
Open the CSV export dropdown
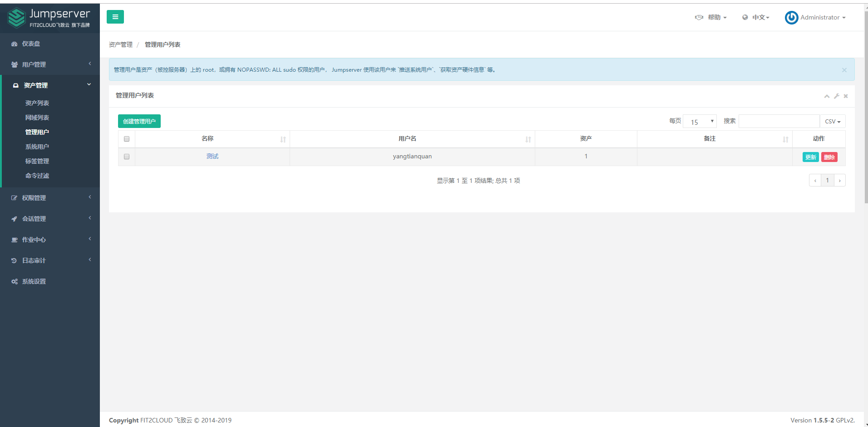832,122
